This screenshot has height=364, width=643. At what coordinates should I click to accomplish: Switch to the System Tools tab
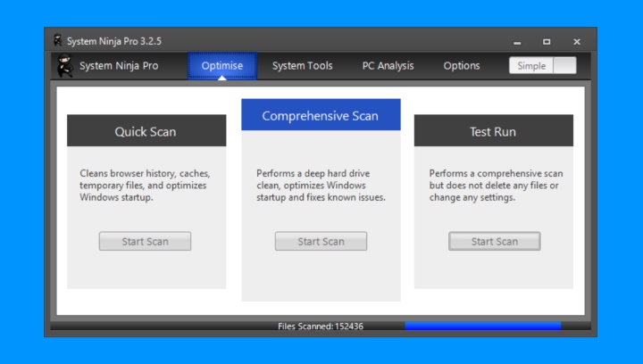click(x=302, y=65)
